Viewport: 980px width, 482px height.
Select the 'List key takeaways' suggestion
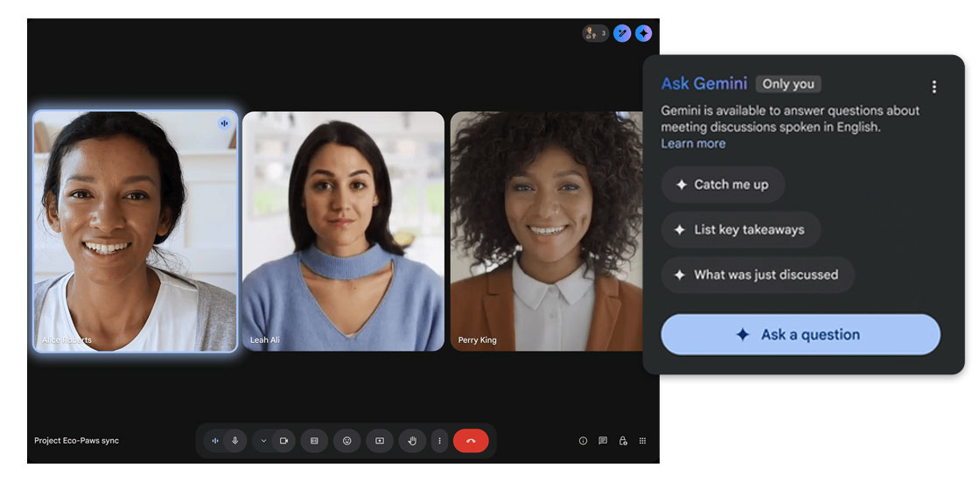(740, 230)
